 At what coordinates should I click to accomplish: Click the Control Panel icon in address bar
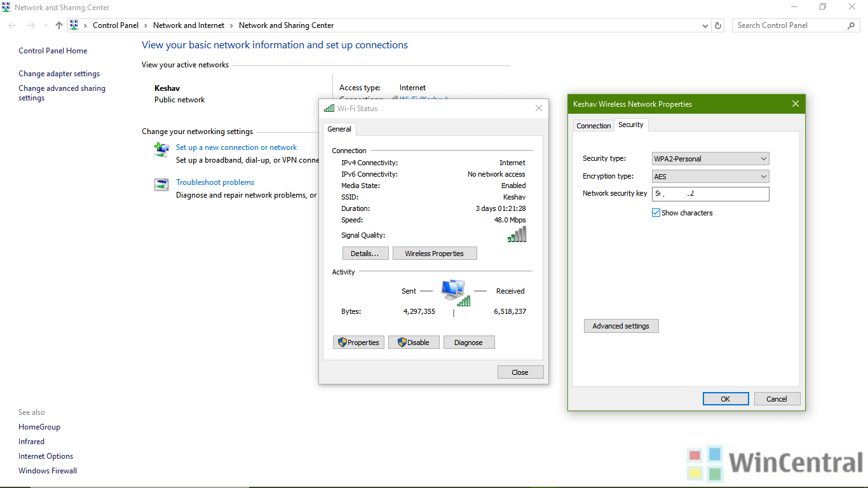coord(74,25)
